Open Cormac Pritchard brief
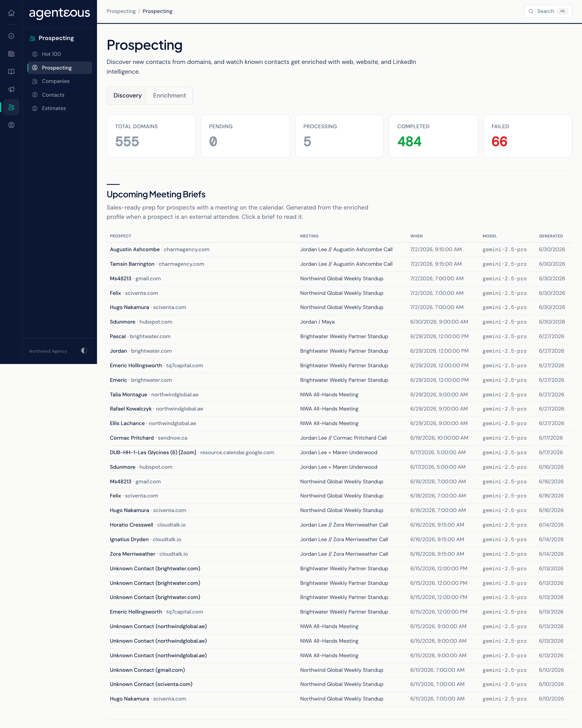 339,438
